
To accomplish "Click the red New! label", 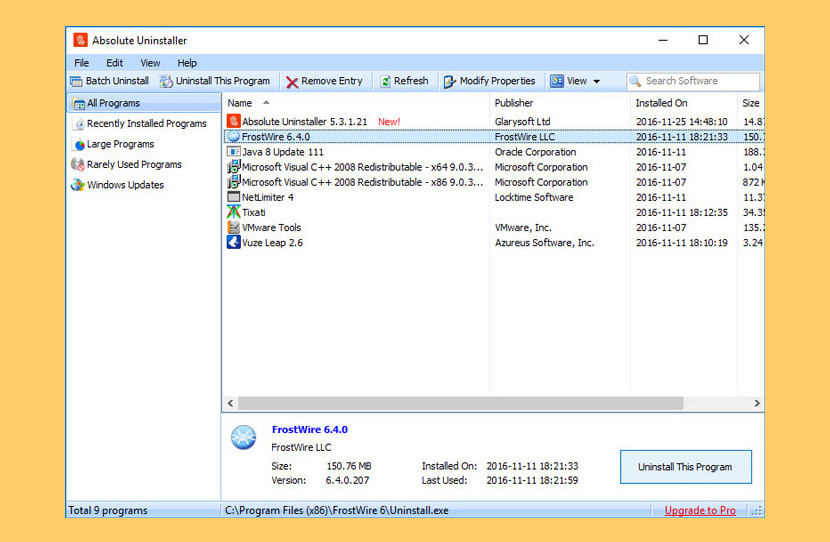I will pyautogui.click(x=389, y=122).
